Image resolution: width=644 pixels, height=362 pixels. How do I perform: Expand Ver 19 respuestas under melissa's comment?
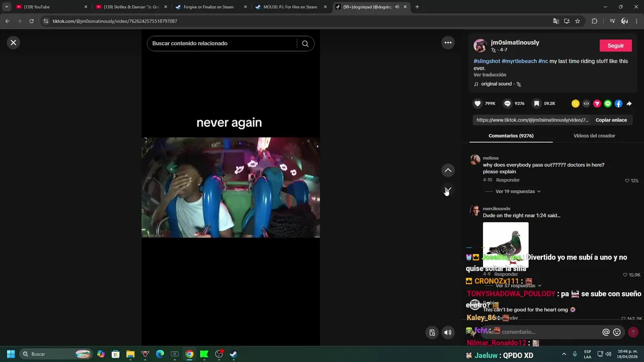click(x=518, y=192)
